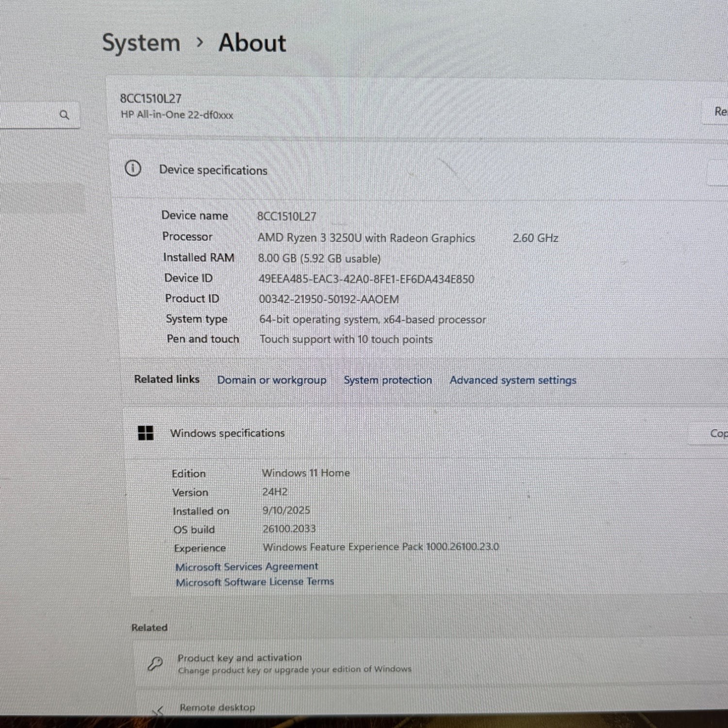Open Advanced system settings
The width and height of the screenshot is (728, 728).
coord(513,380)
